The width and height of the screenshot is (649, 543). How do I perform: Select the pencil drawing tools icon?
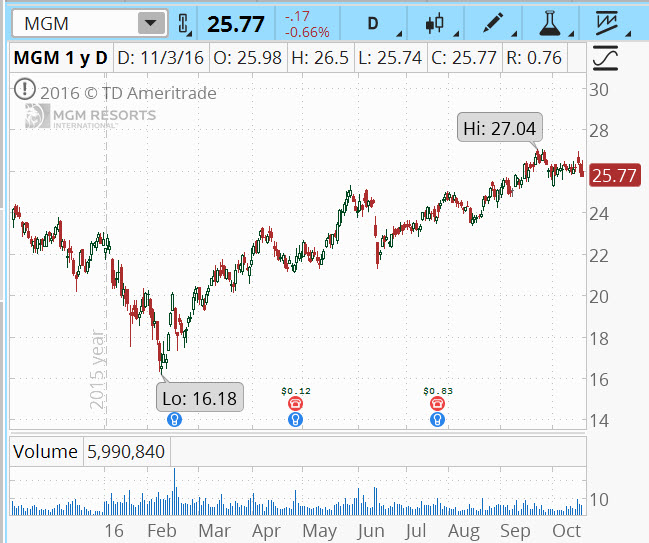493,24
